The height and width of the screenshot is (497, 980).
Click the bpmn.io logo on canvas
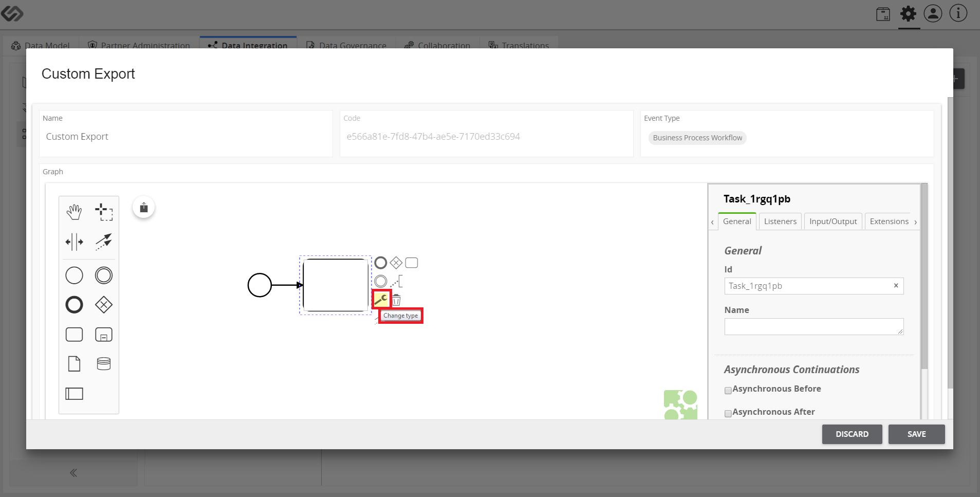tap(680, 405)
